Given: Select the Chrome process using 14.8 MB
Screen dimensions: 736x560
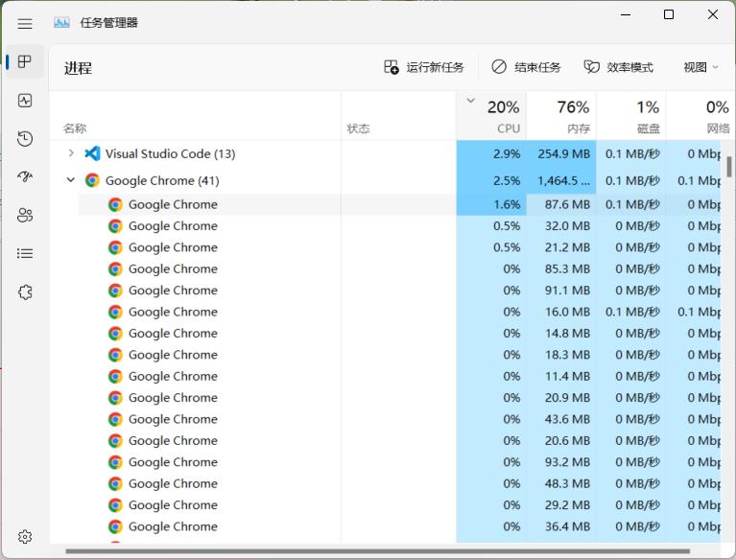Looking at the screenshot, I should [399, 334].
